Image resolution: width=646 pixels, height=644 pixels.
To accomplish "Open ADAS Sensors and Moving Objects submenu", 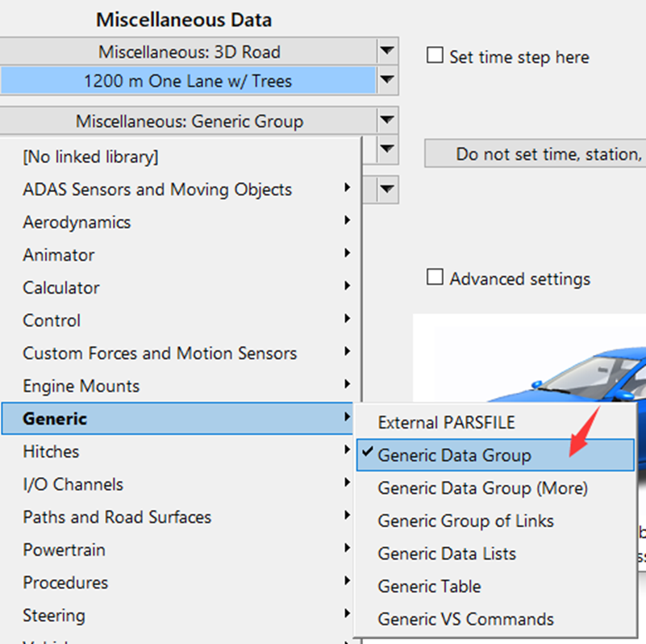I will click(x=157, y=190).
